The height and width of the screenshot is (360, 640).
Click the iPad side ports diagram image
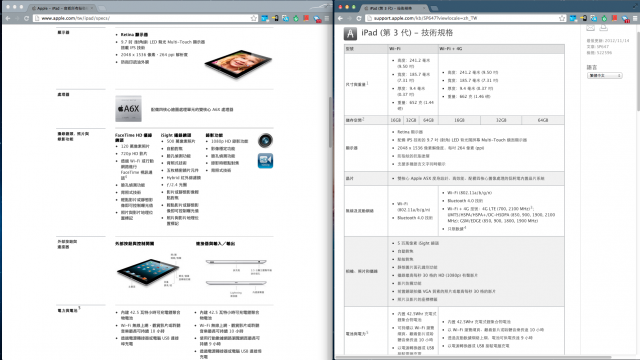point(238,278)
